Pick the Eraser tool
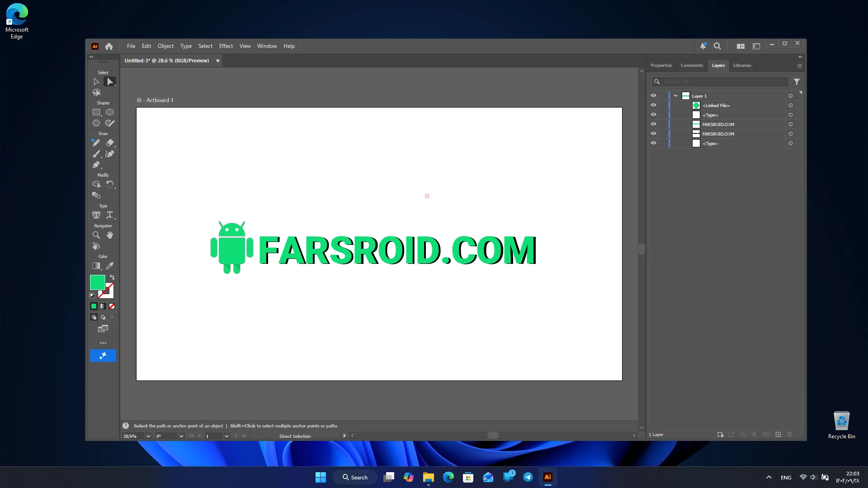This screenshot has height=488, width=868. pos(110,143)
